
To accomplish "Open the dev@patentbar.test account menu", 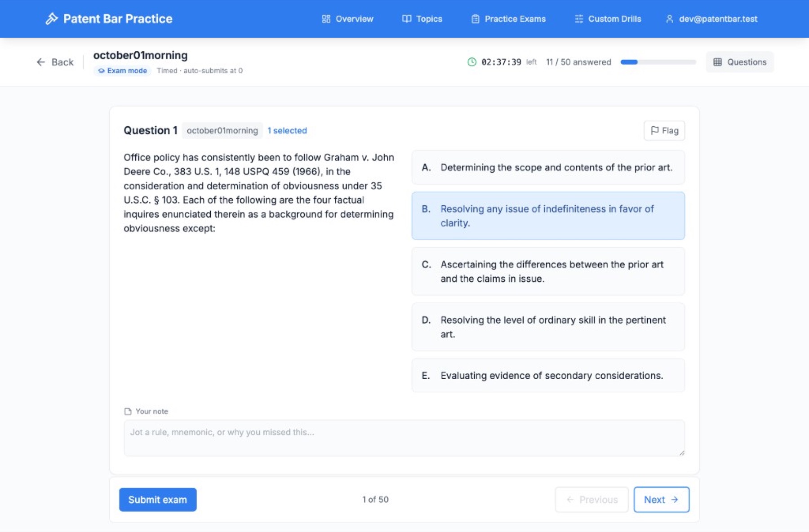I will pyautogui.click(x=712, y=19).
